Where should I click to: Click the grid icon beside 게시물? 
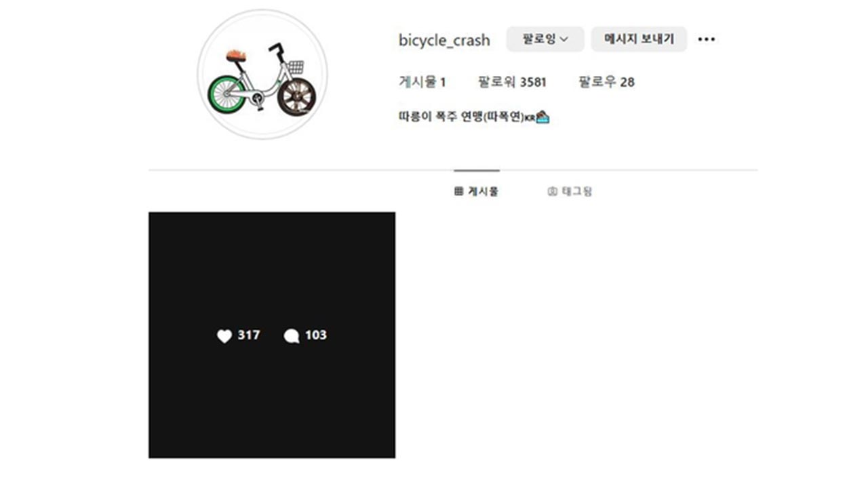(x=459, y=192)
